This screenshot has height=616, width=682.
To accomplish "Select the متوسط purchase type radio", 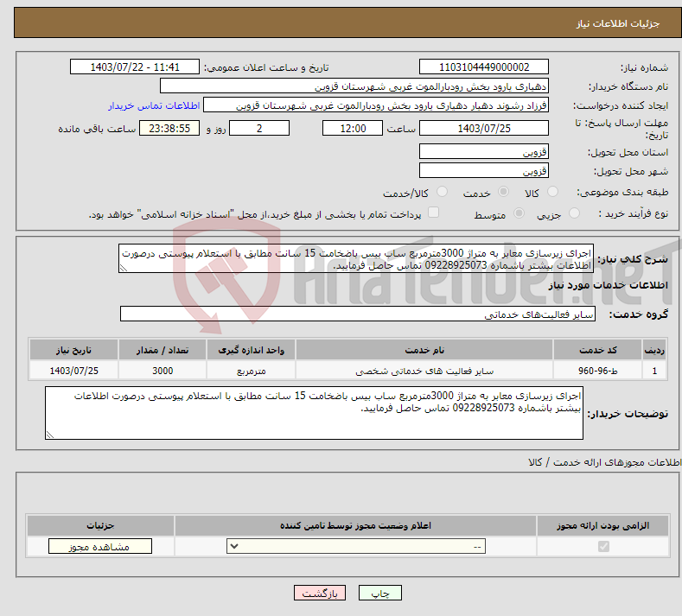I will [519, 213].
